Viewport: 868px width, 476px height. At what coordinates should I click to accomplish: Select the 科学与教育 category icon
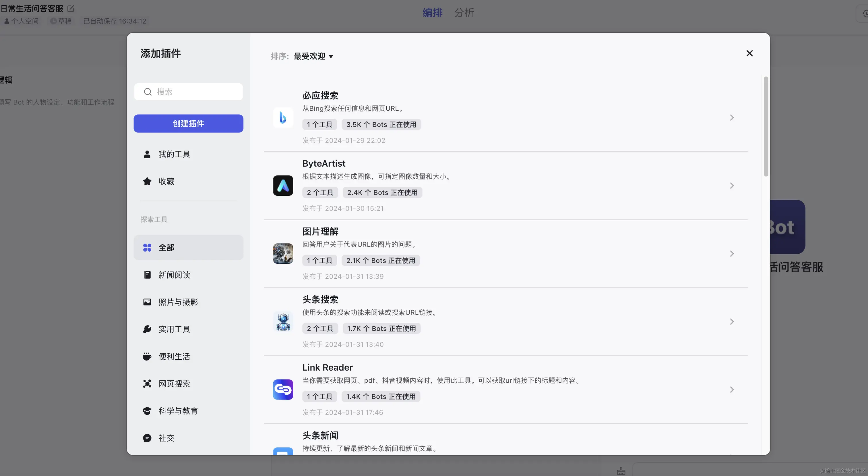click(x=147, y=411)
